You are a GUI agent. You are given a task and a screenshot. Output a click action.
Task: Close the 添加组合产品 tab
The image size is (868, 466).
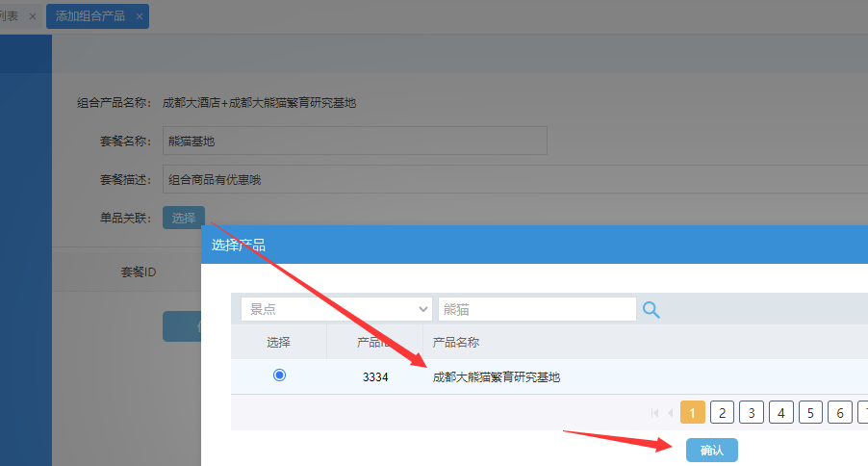coord(140,16)
